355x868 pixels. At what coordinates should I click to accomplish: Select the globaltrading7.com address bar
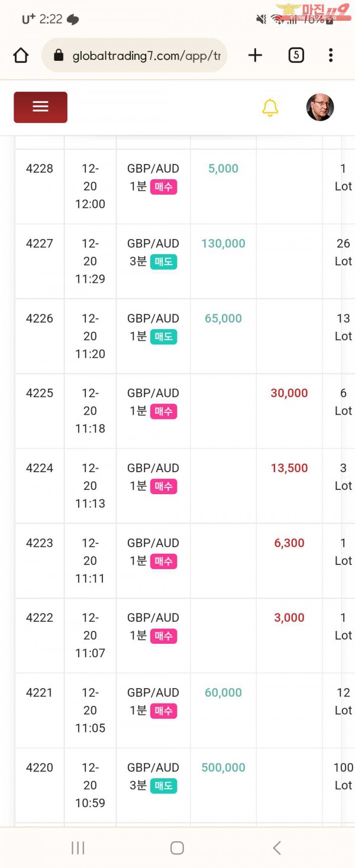[x=134, y=56]
